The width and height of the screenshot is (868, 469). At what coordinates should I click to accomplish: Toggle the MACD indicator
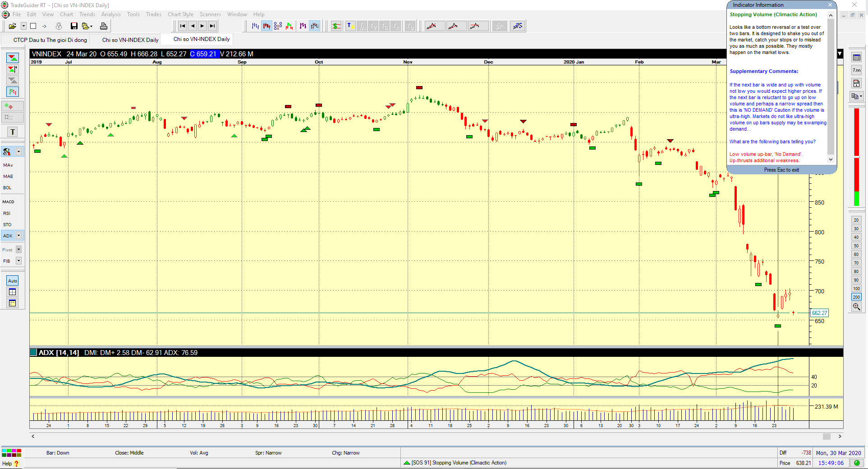pyautogui.click(x=9, y=202)
